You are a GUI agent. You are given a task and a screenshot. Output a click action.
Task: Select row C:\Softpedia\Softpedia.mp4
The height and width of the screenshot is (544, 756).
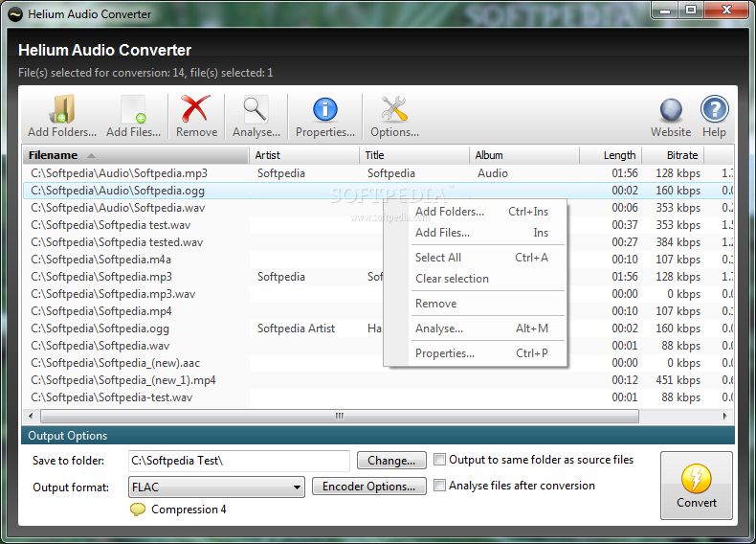pyautogui.click(x=378, y=311)
